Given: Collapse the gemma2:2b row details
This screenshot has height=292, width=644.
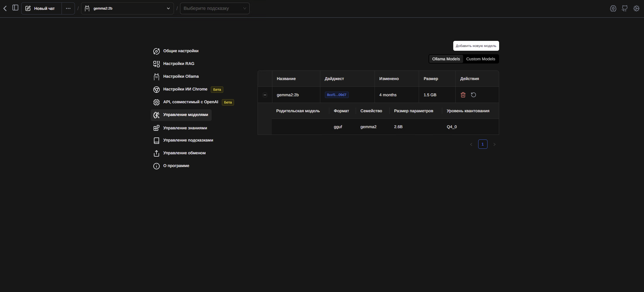Looking at the screenshot, I should pyautogui.click(x=265, y=95).
